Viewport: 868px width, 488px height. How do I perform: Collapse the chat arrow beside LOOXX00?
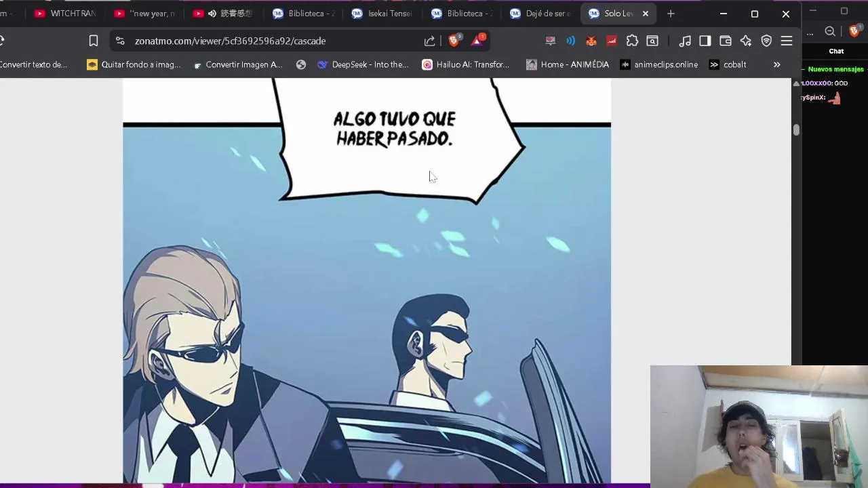pos(797,83)
